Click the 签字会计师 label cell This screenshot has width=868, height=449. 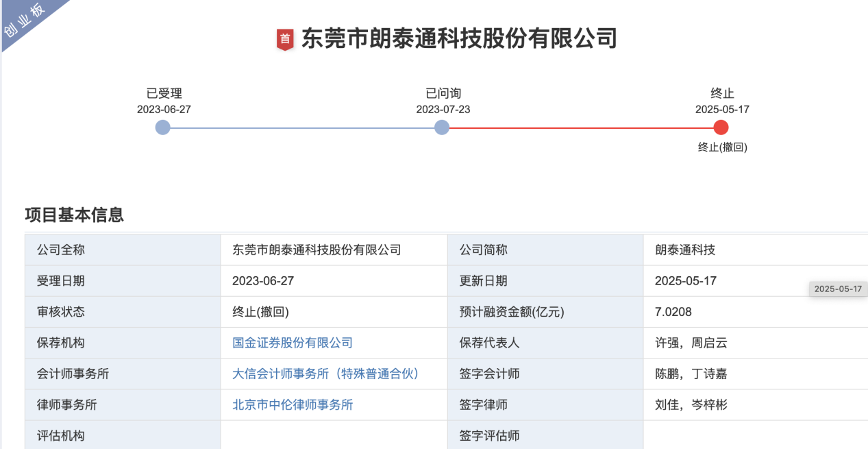pos(545,374)
